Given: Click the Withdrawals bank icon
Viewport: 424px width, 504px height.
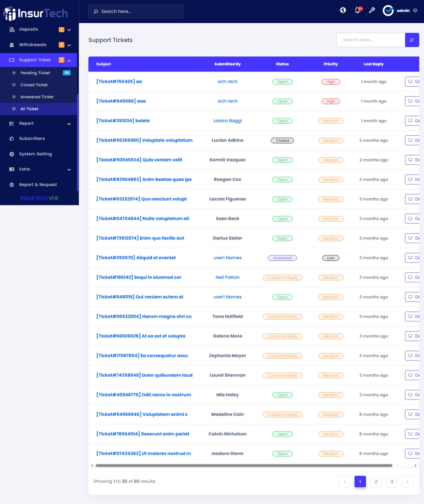Looking at the screenshot, I should (12, 45).
